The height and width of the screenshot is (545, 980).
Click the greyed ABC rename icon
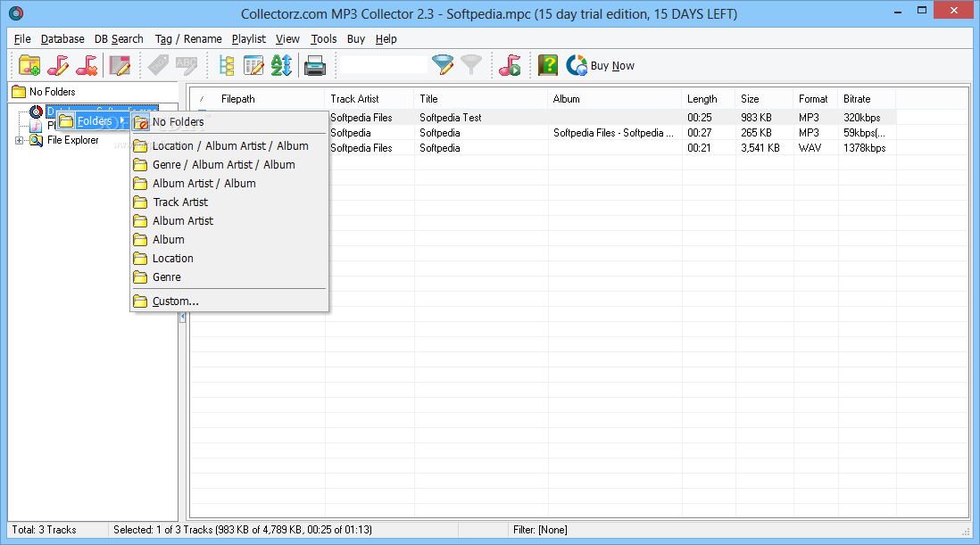187,65
